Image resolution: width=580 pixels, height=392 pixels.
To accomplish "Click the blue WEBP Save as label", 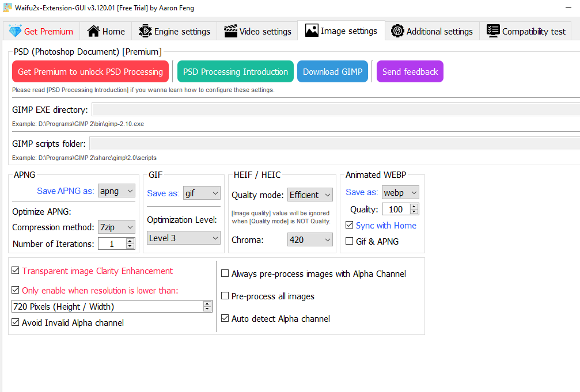I will tap(362, 192).
